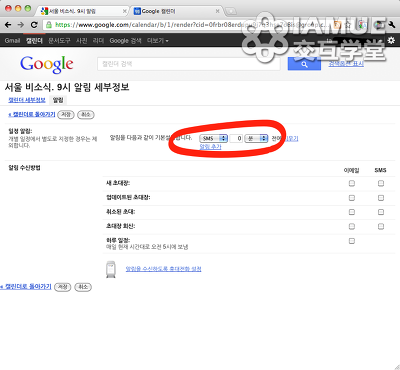Click 캘린더로 돌아가기 link above 일정 알림
This screenshot has height=370, width=400.
[32, 114]
